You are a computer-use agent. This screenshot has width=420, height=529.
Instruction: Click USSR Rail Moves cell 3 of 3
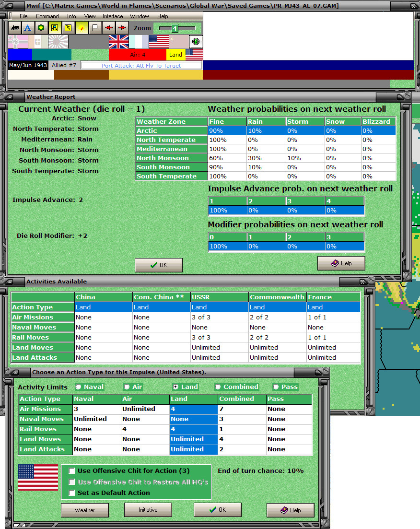219,337
